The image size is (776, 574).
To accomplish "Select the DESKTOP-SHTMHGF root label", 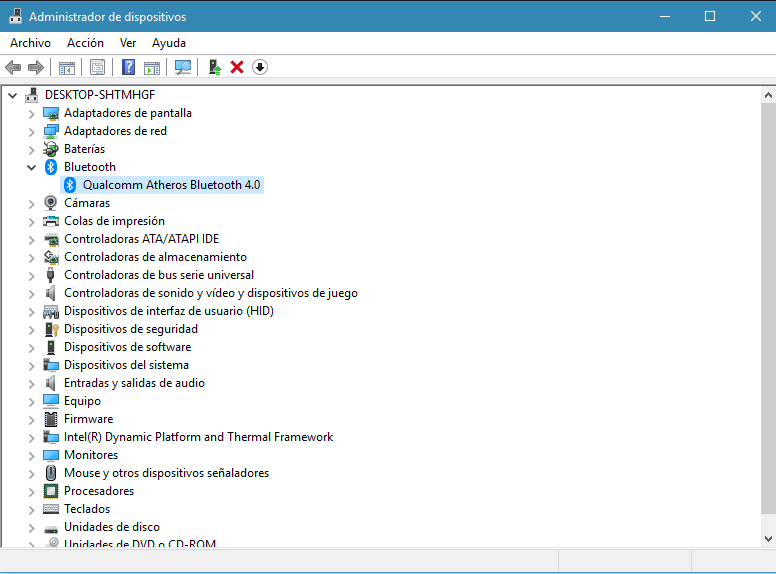I will pos(99,95).
